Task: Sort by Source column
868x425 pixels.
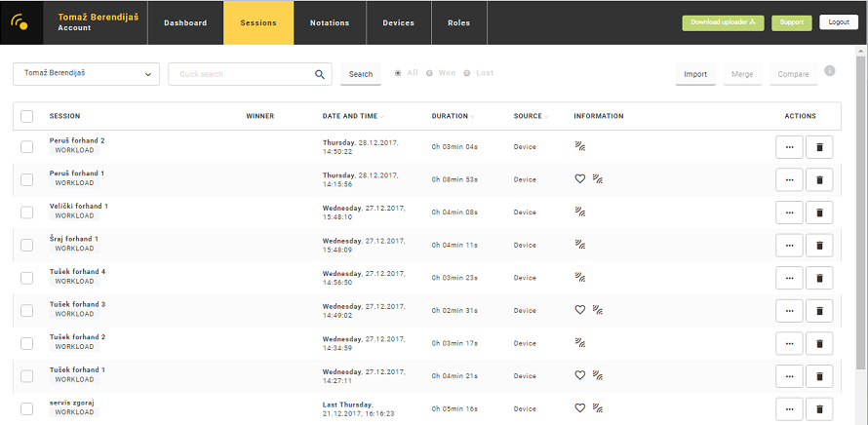Action: coord(531,116)
